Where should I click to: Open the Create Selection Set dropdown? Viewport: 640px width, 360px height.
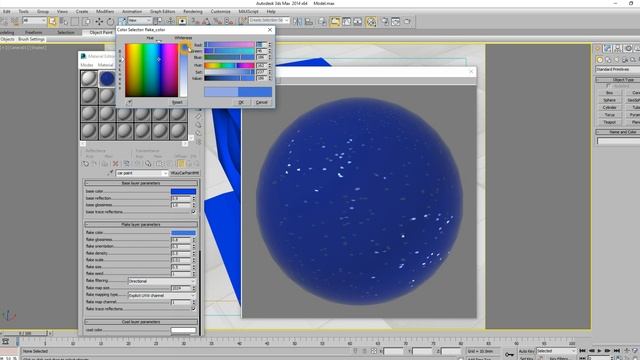coord(269,20)
